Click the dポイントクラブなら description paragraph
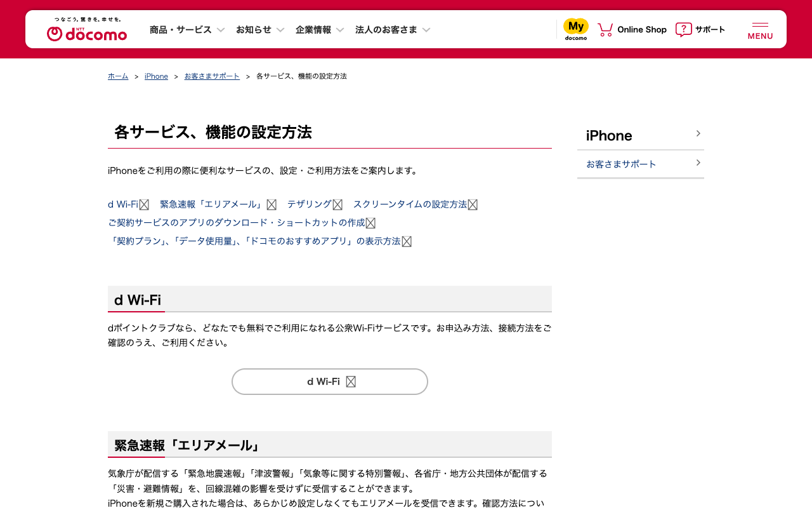The height and width of the screenshot is (508, 812). point(330,335)
